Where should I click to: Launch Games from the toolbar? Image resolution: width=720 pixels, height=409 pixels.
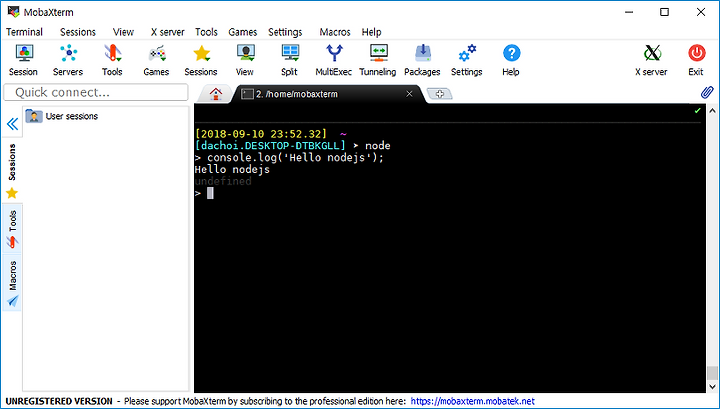pyautogui.click(x=156, y=60)
